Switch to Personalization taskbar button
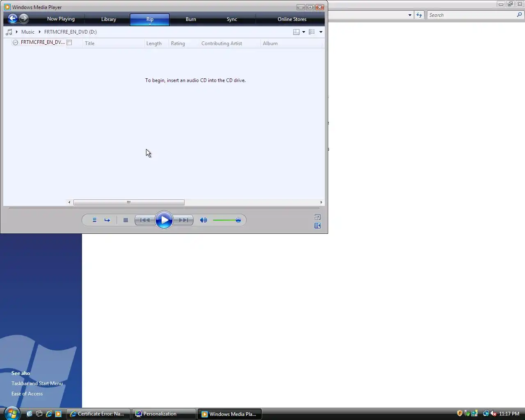Screen dimensions: 525x420 (x=164, y=414)
